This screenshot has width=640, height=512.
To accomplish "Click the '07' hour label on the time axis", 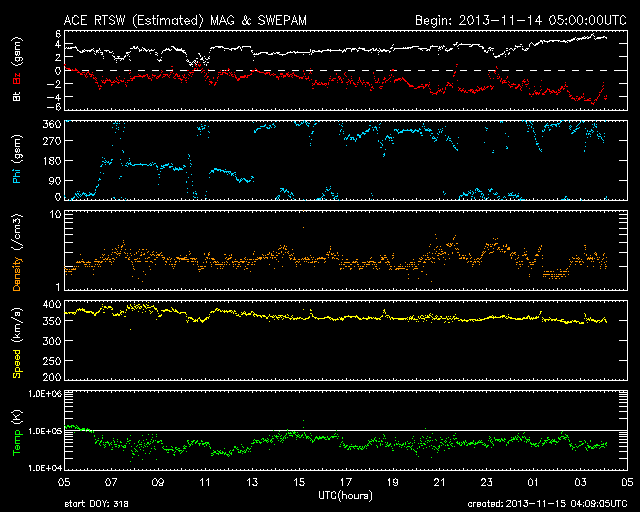I will tap(111, 482).
